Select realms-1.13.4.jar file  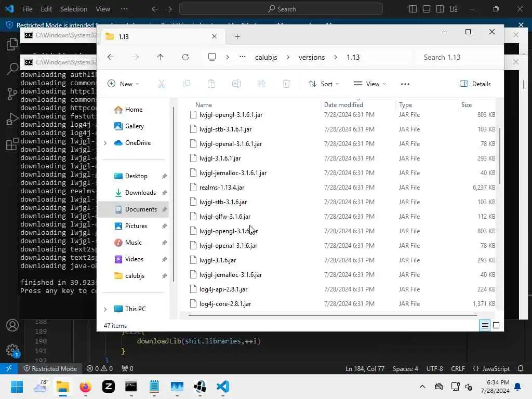pos(342,187)
